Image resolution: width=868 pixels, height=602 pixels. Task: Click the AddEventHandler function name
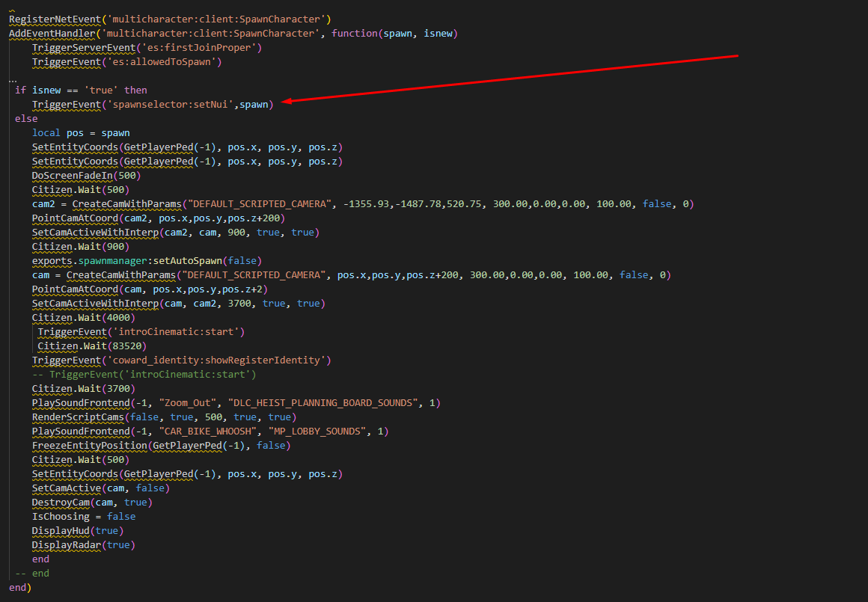click(x=52, y=33)
